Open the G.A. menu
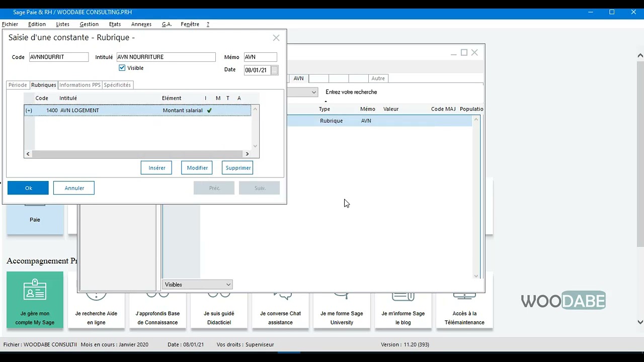Screen dimensions: 644x362 167,24
